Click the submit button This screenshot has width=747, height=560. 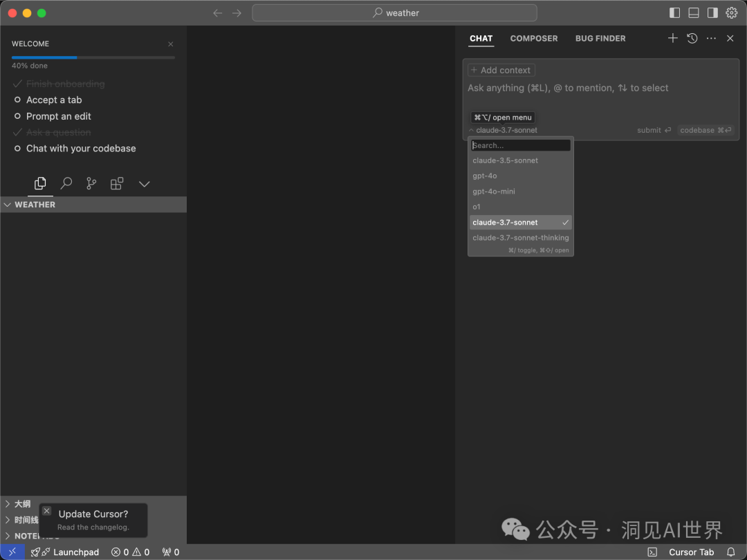tap(654, 130)
